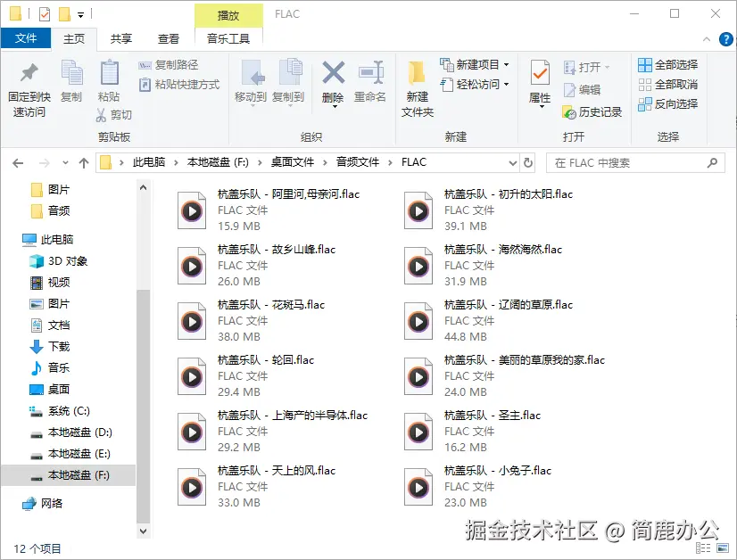The image size is (737, 560).
Task: Click the Paste (粘贴) clipboard icon
Action: click(109, 73)
